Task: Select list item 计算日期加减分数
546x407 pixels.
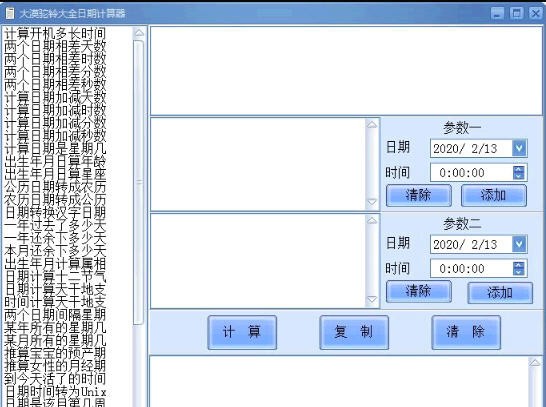Action: 55,124
